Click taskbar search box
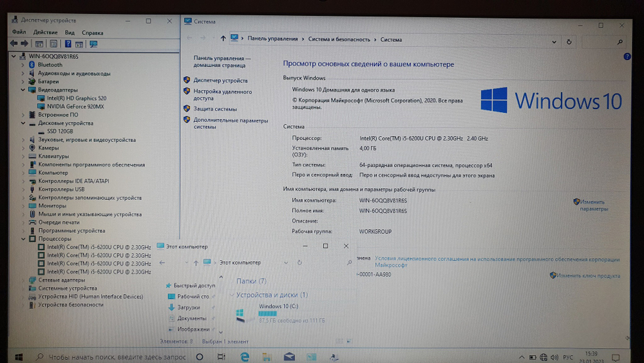644x363 pixels. (111, 357)
